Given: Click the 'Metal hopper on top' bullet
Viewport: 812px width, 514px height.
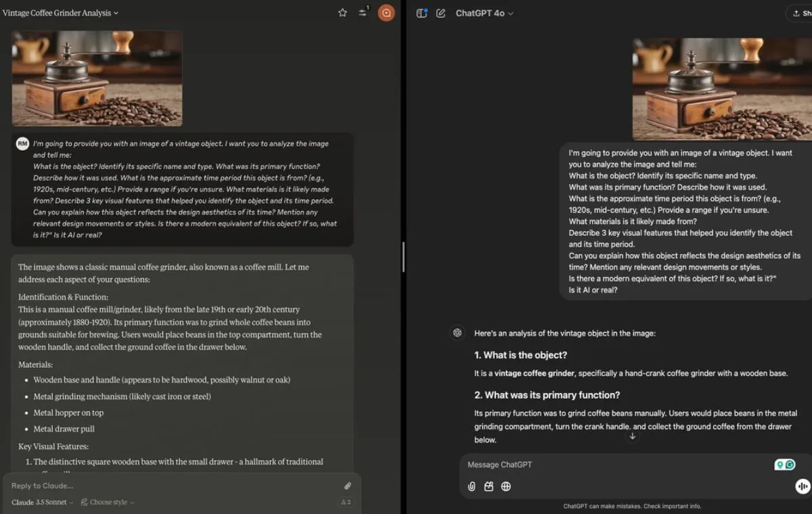Looking at the screenshot, I should pos(68,413).
